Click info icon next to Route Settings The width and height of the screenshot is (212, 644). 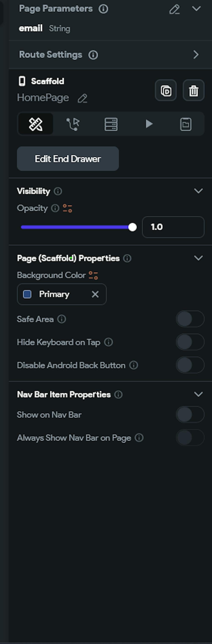pos(93,55)
